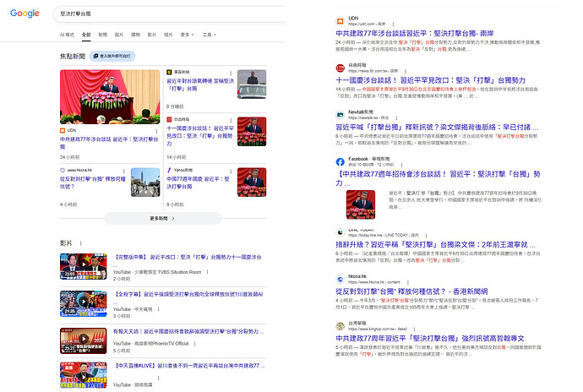The width and height of the screenshot is (583, 392).
Task: Open options menu for the 自由時報 news card
Action: pyautogui.click(x=231, y=120)
